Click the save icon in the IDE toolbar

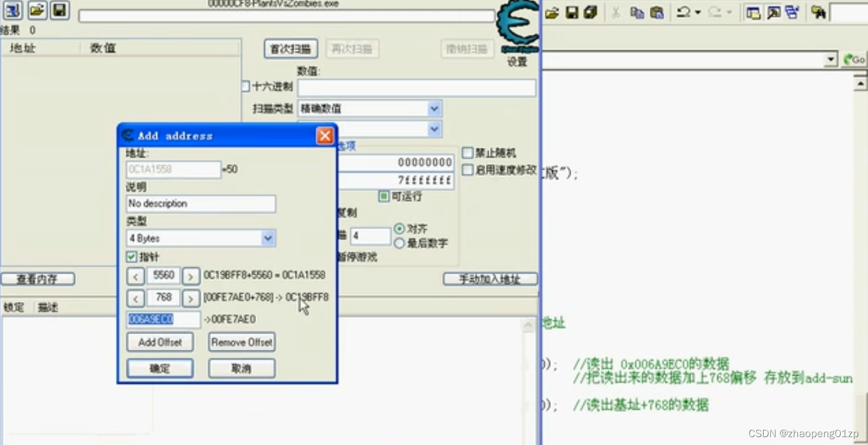[571, 13]
